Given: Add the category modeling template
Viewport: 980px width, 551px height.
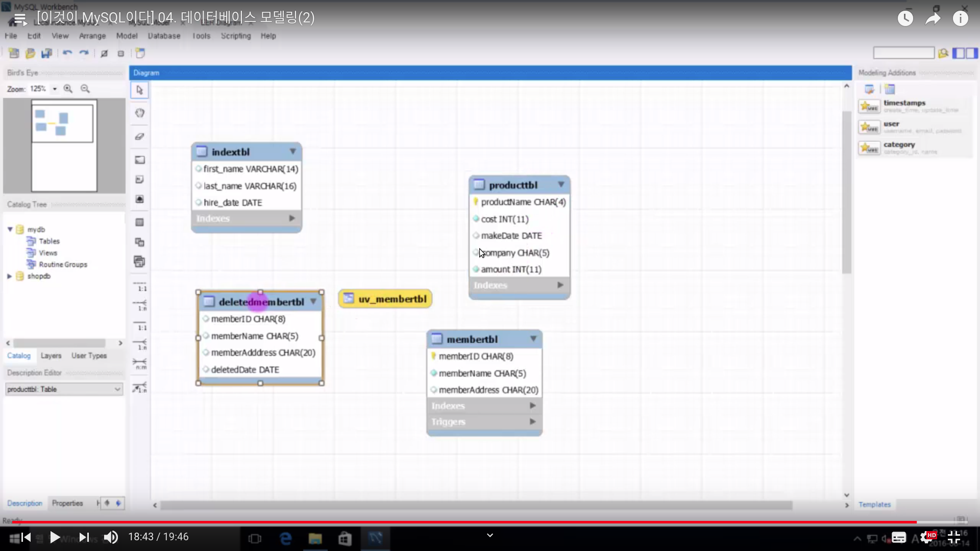Looking at the screenshot, I should click(915, 148).
